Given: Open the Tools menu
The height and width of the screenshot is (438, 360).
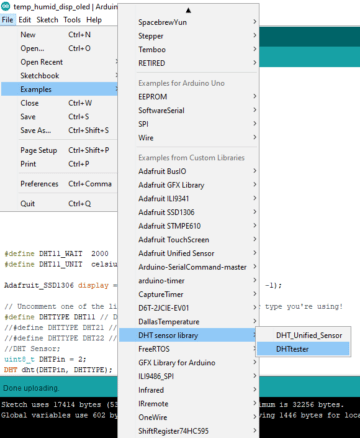Looking at the screenshot, I should (x=72, y=20).
